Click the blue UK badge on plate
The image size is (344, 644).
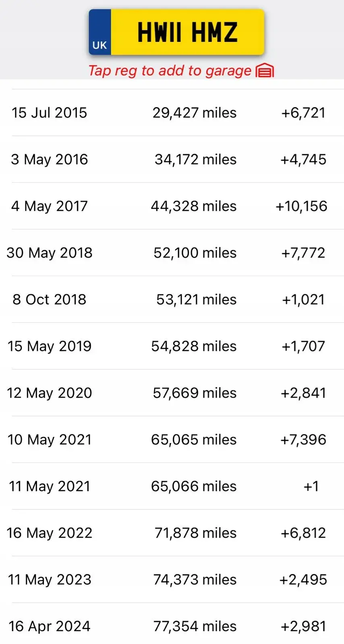(x=100, y=33)
